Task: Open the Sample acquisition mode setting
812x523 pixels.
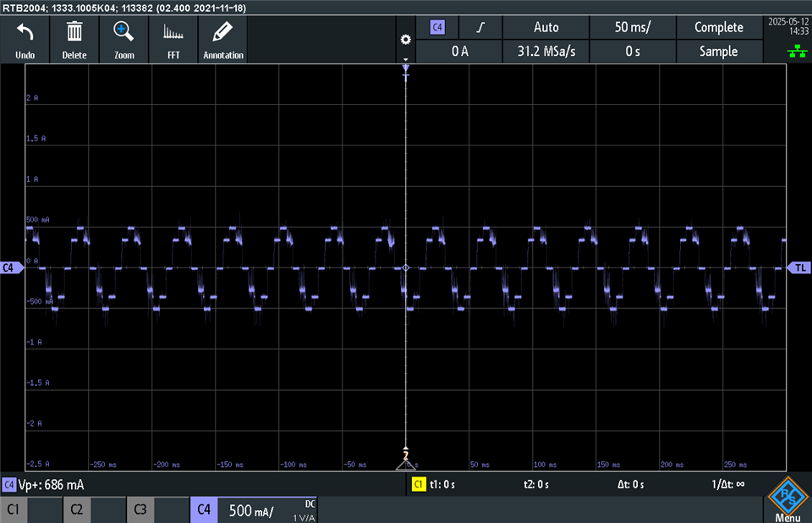Action: pyautogui.click(x=719, y=52)
